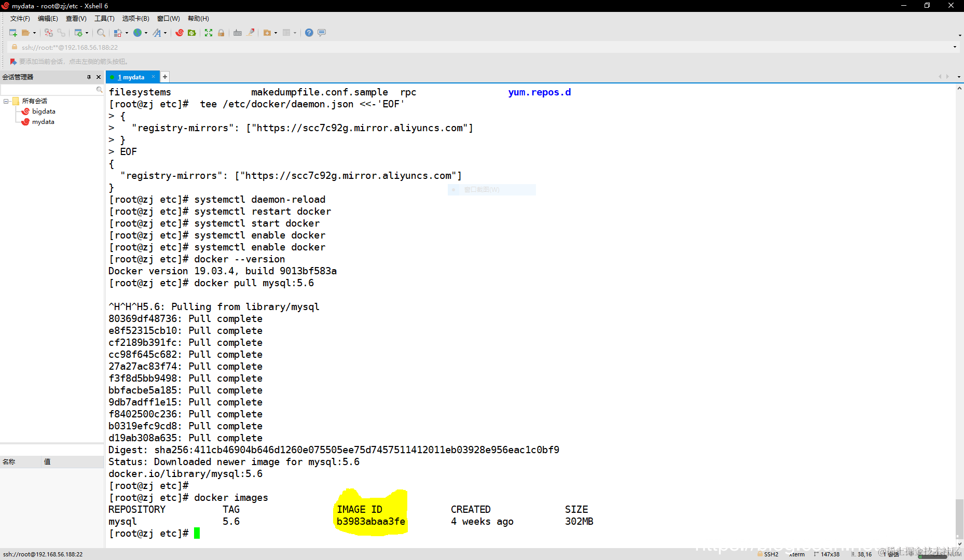Pin the 会话管理器 panel
Screen dimensions: 964x560
89,77
